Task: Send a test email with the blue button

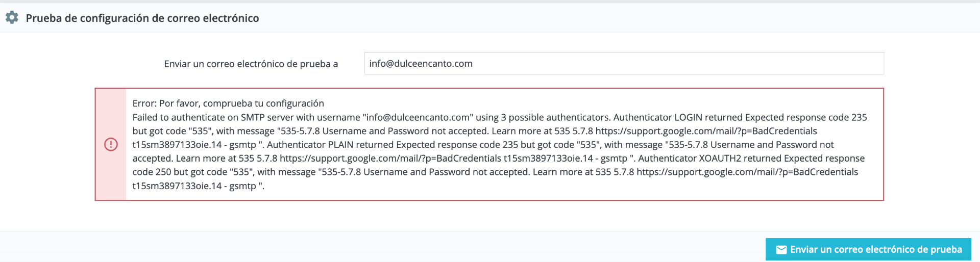Action: 868,249
